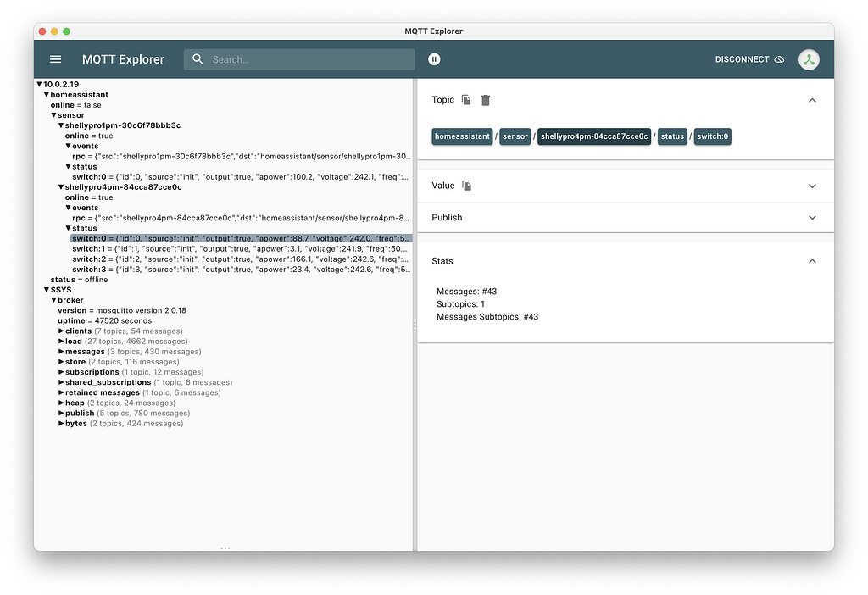Click the 'Messages: #43' stat
Screen dimensions: 868x595
tap(467, 291)
